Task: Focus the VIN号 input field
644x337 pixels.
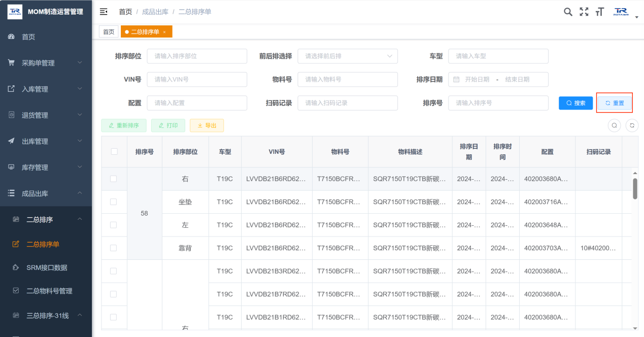Action: [197, 80]
